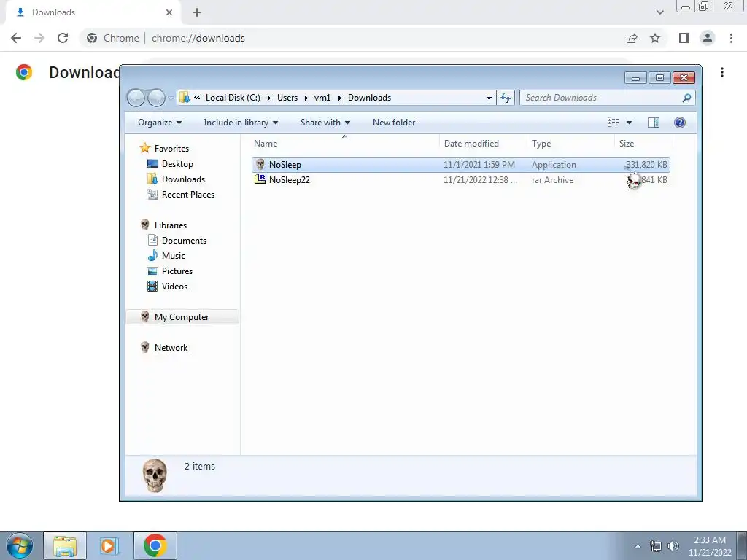Click Users in the address breadcrumb

pyautogui.click(x=287, y=98)
